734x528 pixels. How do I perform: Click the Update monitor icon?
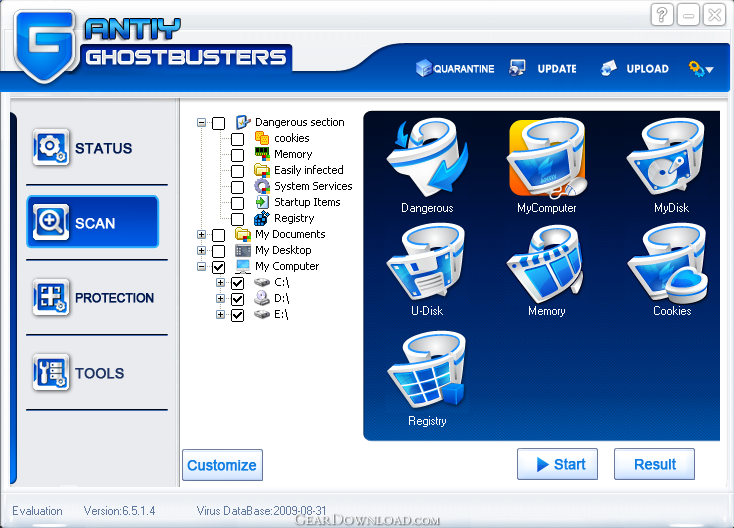[517, 68]
